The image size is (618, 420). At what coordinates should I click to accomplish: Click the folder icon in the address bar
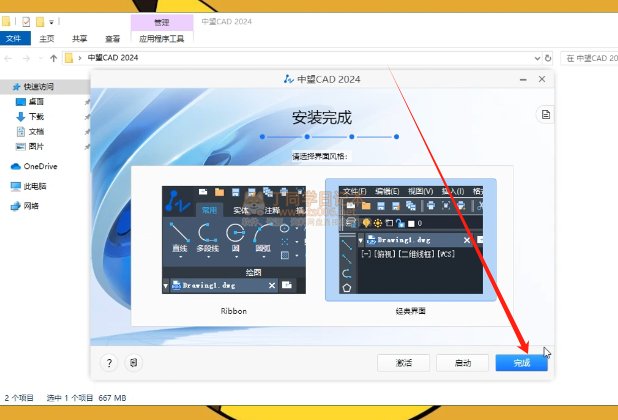point(69,58)
